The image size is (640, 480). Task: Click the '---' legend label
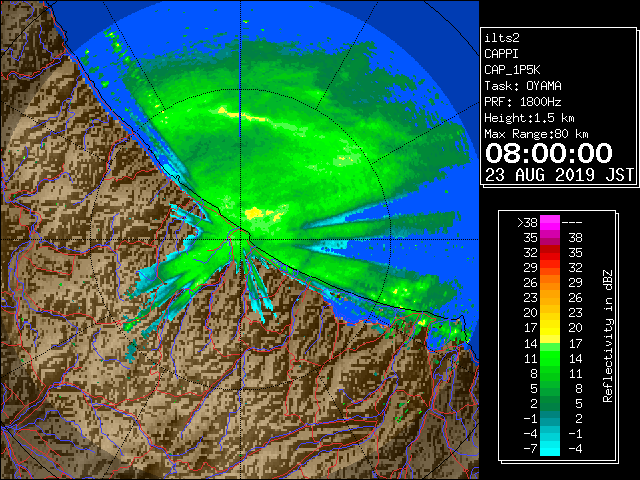pyautogui.click(x=572, y=222)
